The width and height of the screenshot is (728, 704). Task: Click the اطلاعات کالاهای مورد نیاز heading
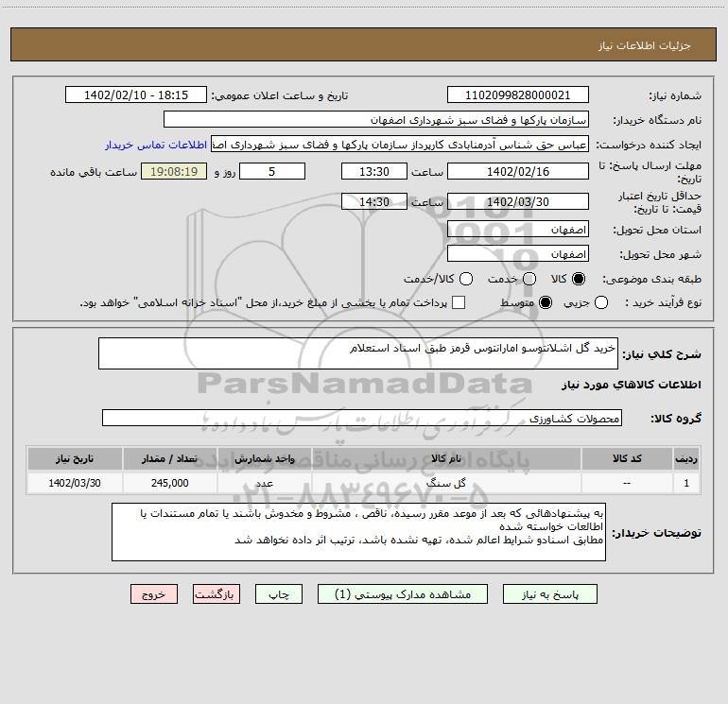point(631,385)
